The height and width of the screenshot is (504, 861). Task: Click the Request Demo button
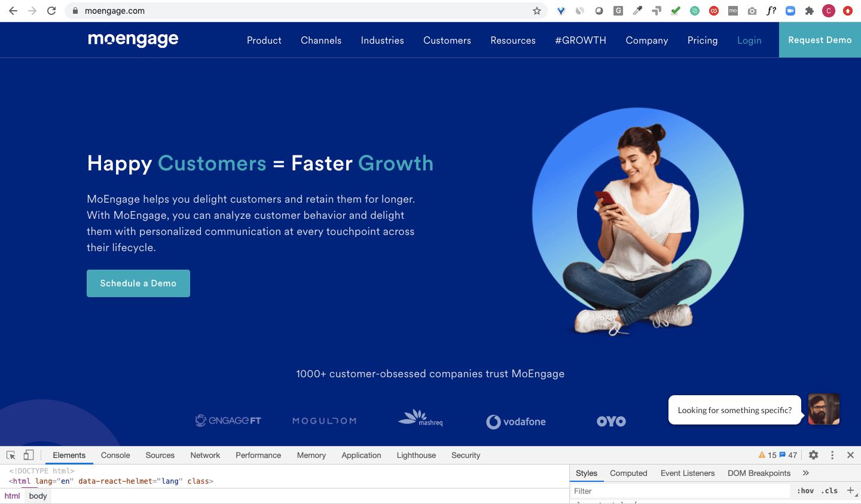tap(820, 40)
